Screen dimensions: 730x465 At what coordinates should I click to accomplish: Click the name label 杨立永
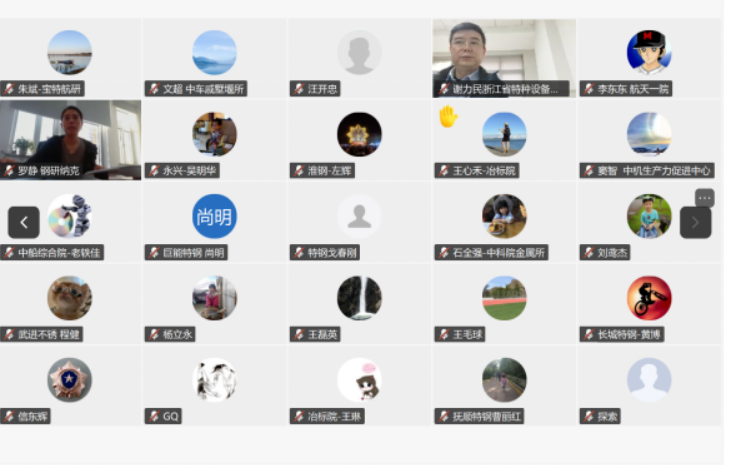177,334
